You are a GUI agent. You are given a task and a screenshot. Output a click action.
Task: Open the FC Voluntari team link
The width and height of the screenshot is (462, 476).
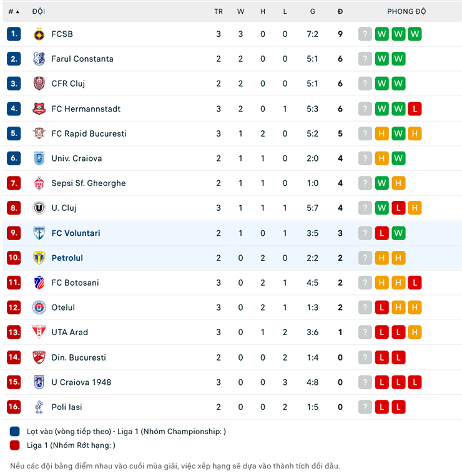pyautogui.click(x=76, y=233)
